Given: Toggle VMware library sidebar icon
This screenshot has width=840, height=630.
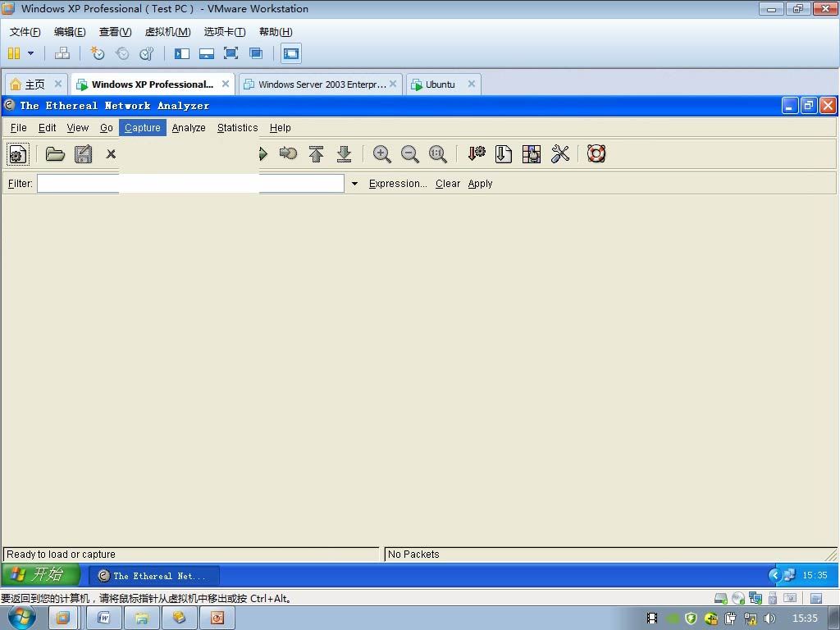Looking at the screenshot, I should click(x=182, y=53).
